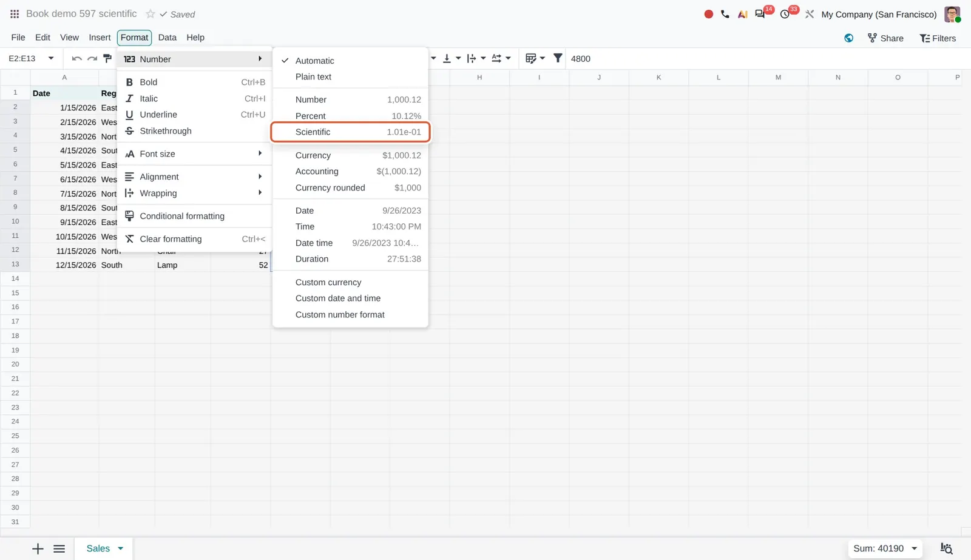Add a new sheet with plus icon
Image resolution: width=971 pixels, height=560 pixels.
click(x=38, y=548)
